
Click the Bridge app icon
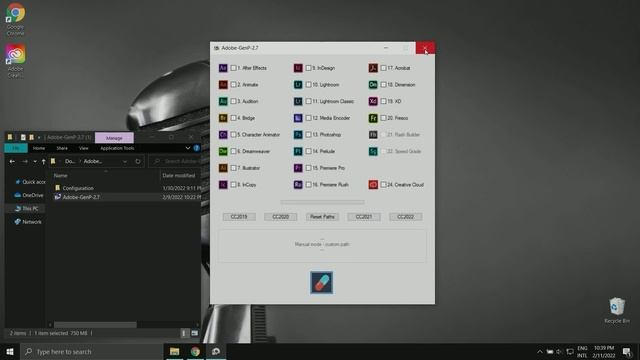pos(223,118)
